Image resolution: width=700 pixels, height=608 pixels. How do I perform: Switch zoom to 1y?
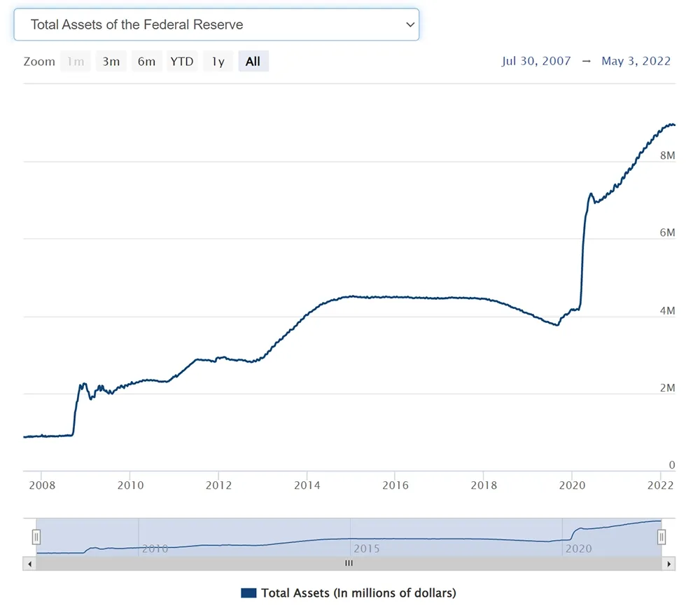click(218, 61)
